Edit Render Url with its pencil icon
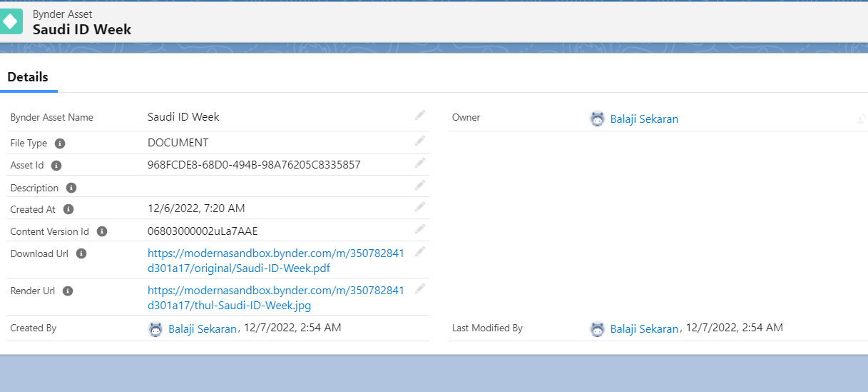 point(420,288)
